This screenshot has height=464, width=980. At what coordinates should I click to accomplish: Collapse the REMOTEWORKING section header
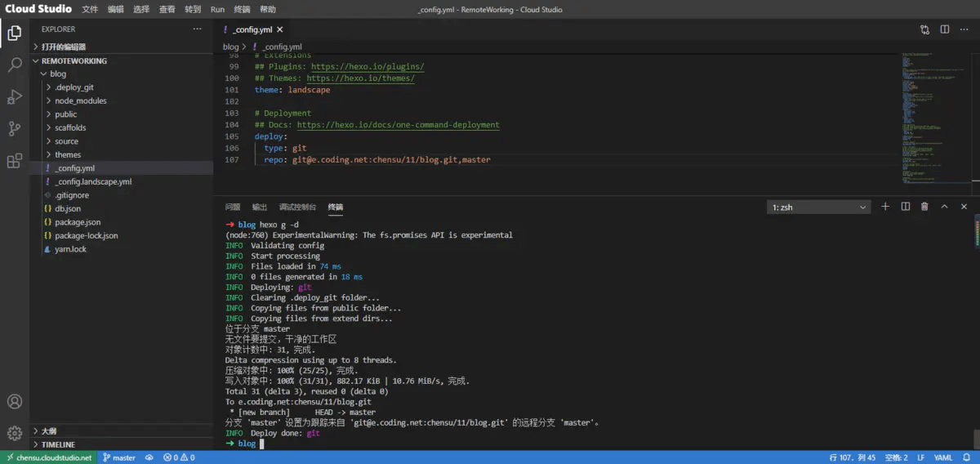point(122,60)
